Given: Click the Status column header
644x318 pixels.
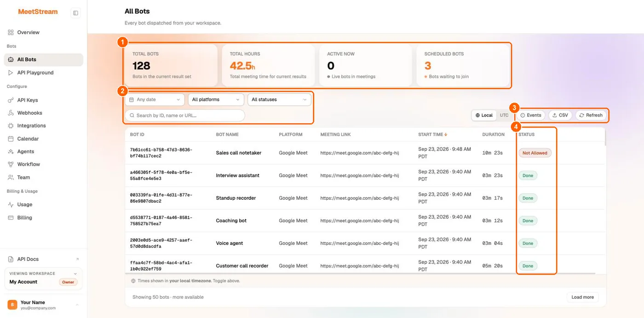Looking at the screenshot, I should click(526, 134).
